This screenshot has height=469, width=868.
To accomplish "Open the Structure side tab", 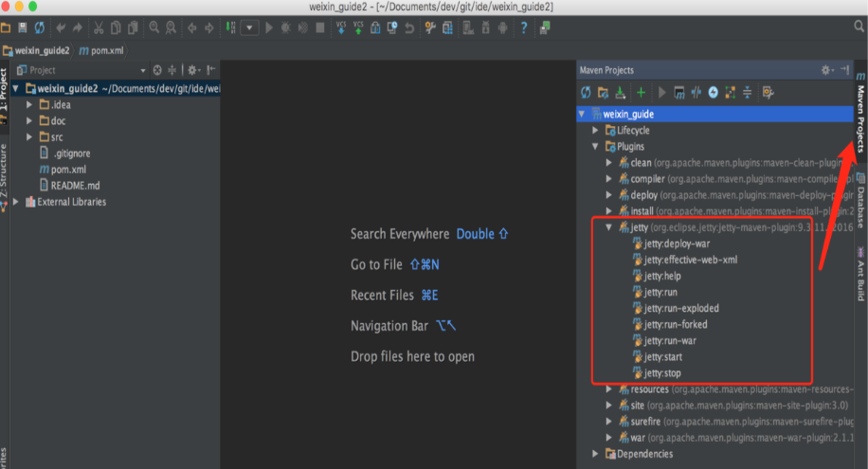I will click(x=4, y=176).
